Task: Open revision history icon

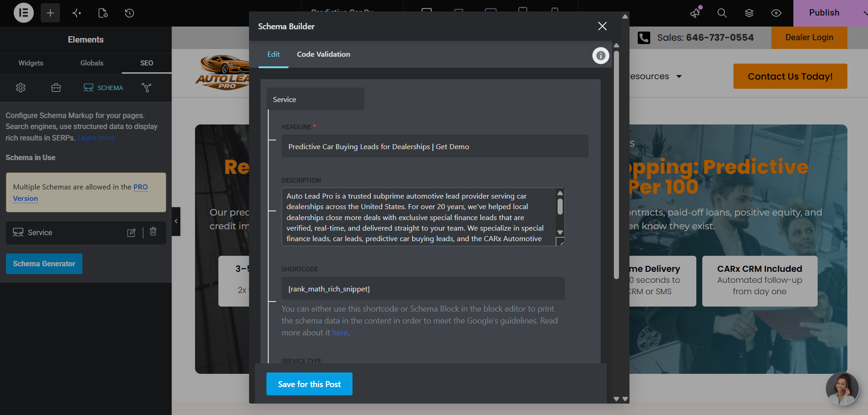Action: pos(130,13)
